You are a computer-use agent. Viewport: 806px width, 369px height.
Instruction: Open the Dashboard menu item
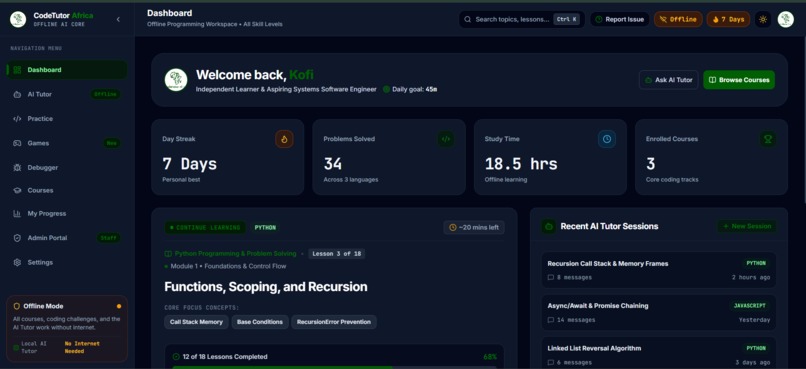pos(67,70)
